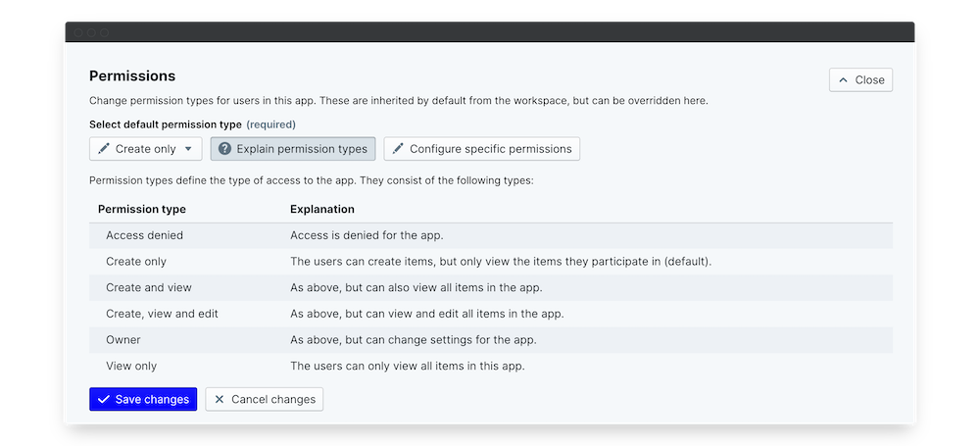Toggle Explain permission types button
This screenshot has width=980, height=446.
click(292, 149)
